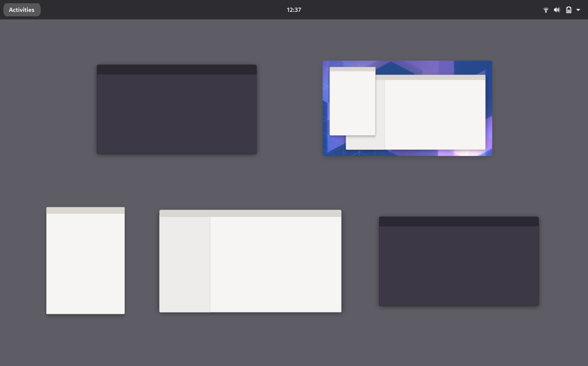This screenshot has width=588, height=366.
Task: Select the small white window thumbnail
Action: [x=85, y=260]
